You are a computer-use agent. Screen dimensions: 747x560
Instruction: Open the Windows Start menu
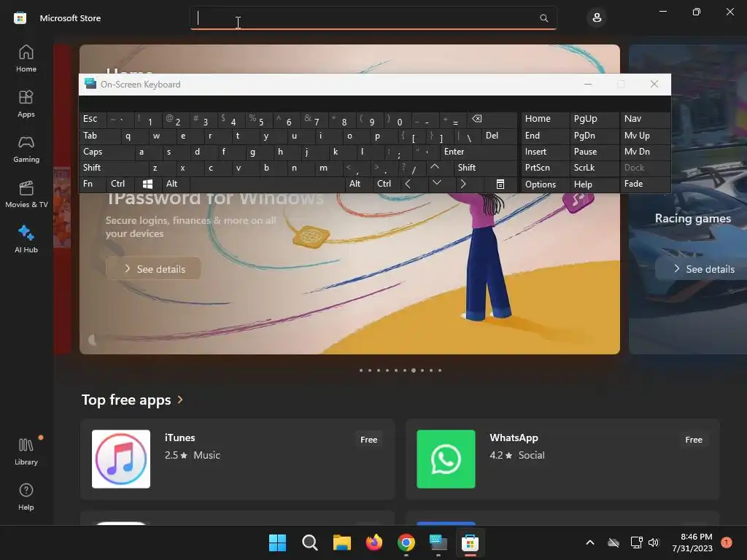pos(277,542)
